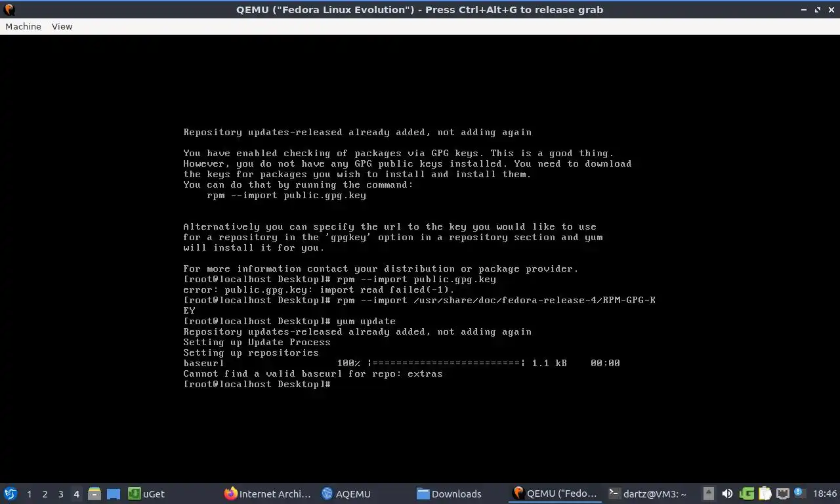Image resolution: width=840 pixels, height=504 pixels.
Task: Click the baseurl 100% progress bar line
Action: [x=402, y=363]
